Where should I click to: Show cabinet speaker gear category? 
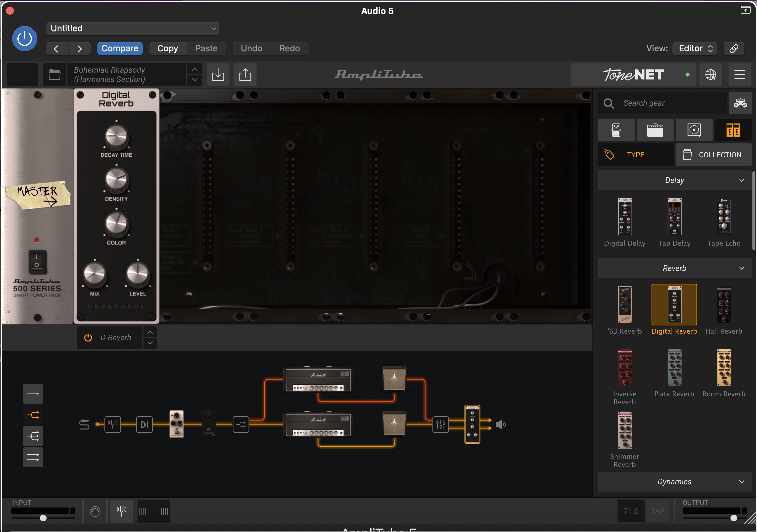pyautogui.click(x=694, y=130)
